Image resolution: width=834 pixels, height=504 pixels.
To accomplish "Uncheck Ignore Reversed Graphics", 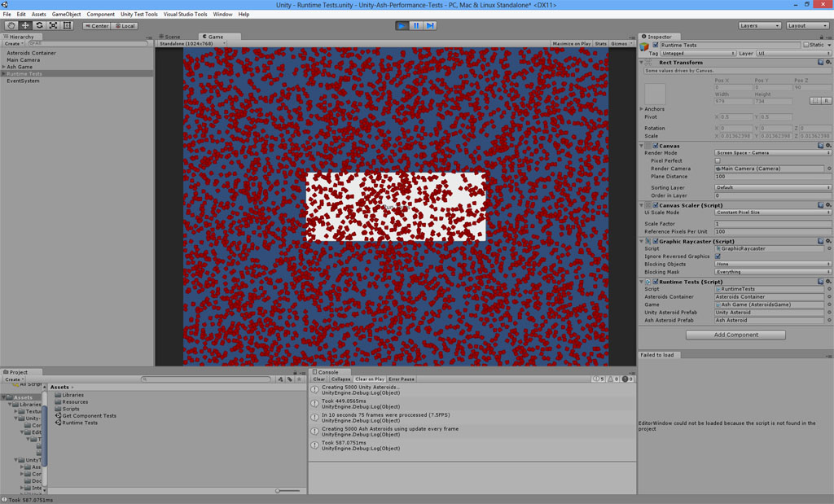I will point(718,256).
